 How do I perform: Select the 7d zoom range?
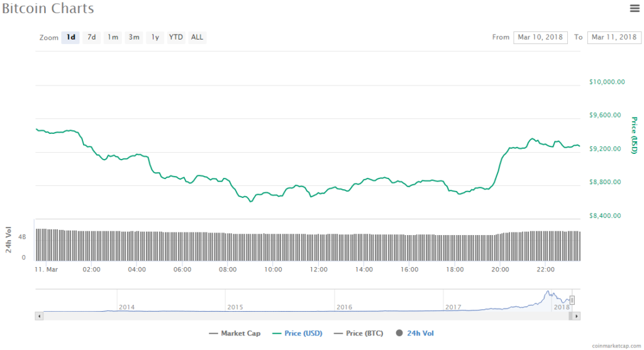[92, 37]
